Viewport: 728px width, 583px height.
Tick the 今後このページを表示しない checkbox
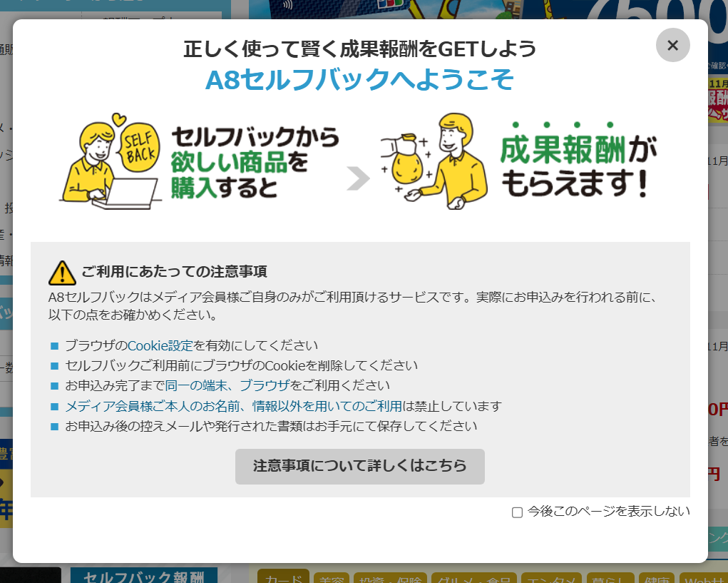[x=518, y=512]
